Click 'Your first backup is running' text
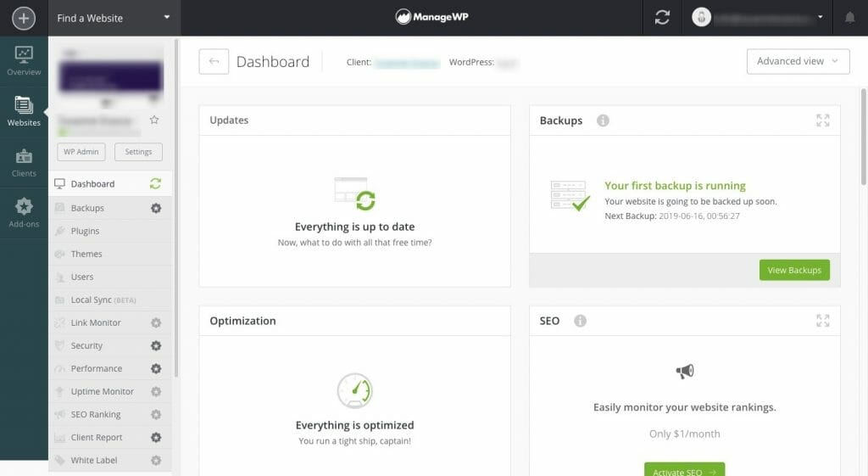The image size is (868, 476). pos(675,186)
